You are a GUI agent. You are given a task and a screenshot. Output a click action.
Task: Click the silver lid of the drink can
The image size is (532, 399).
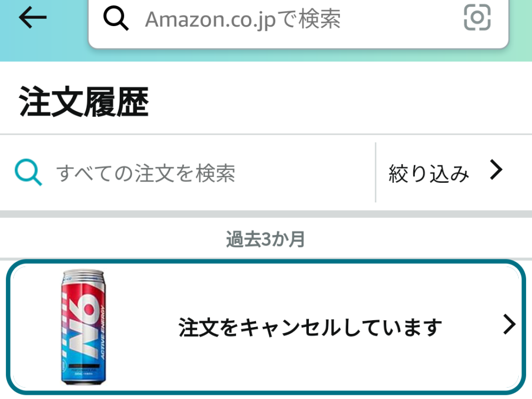pyautogui.click(x=84, y=275)
